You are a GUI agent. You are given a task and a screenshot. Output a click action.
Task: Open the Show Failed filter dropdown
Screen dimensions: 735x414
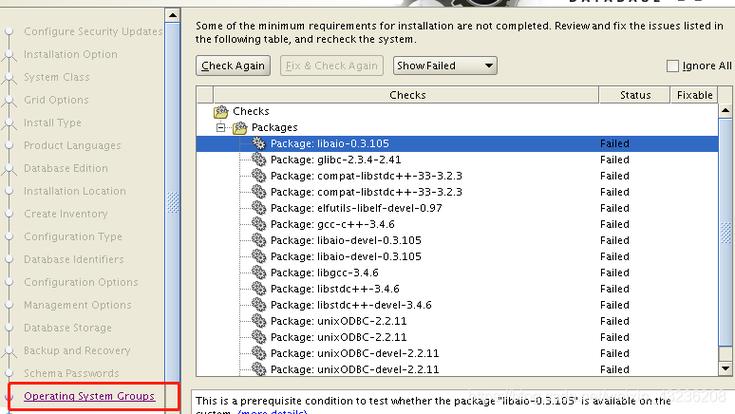click(x=445, y=66)
